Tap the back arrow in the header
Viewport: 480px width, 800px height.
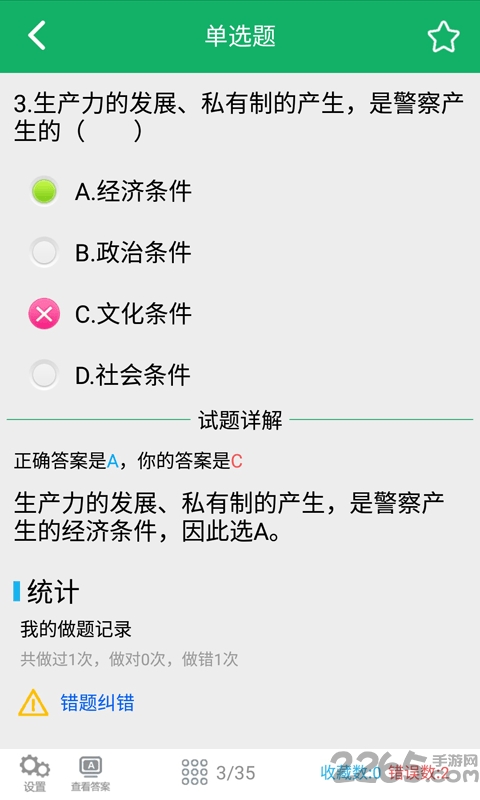(x=37, y=35)
